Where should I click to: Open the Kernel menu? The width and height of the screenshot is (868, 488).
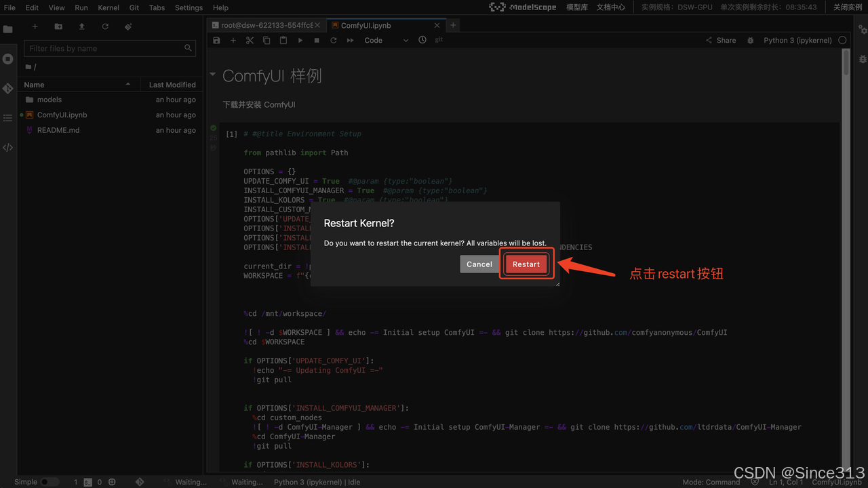coord(108,7)
